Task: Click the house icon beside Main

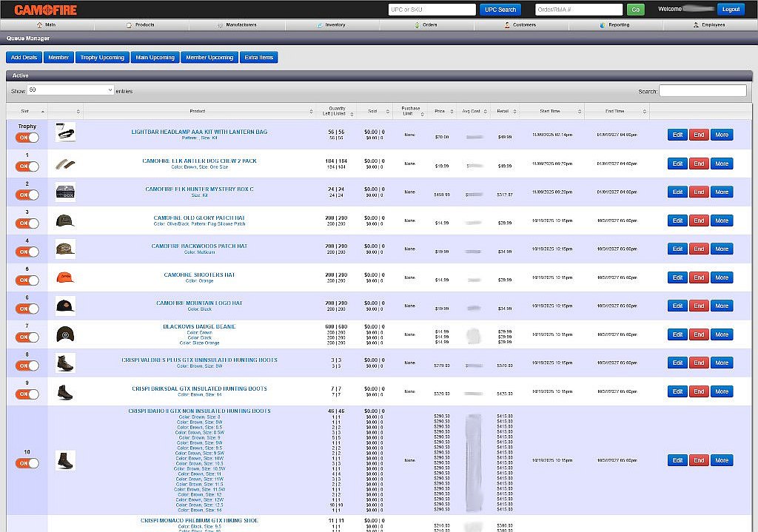Action: [x=39, y=25]
